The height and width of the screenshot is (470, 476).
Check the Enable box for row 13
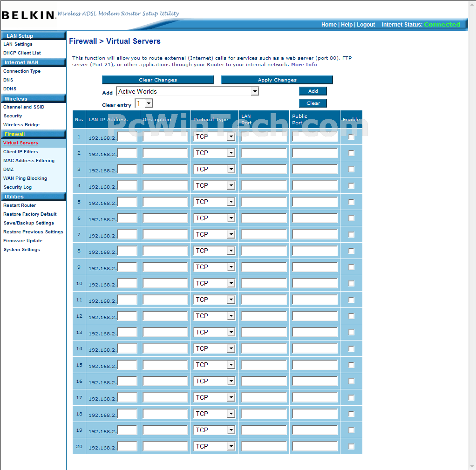pyautogui.click(x=351, y=333)
